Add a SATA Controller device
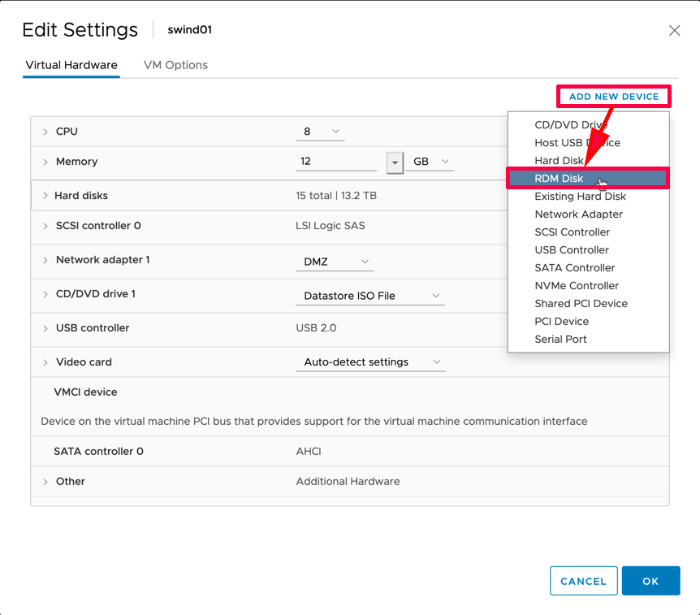The image size is (700, 615). coord(589,267)
